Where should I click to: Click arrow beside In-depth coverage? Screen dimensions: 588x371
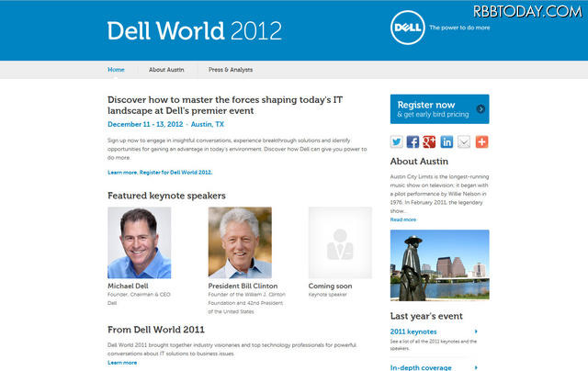pyautogui.click(x=476, y=367)
